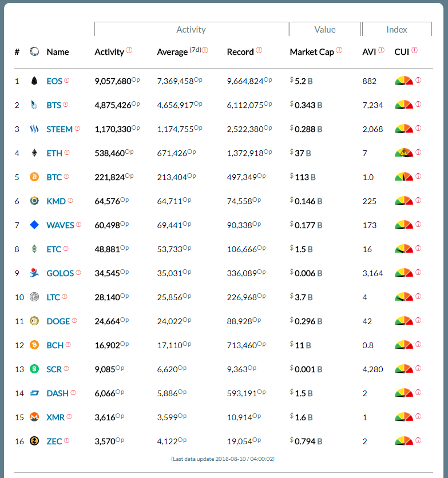Sort by the Market Cap column header
Image resolution: width=448 pixels, height=478 pixels.
point(312,52)
